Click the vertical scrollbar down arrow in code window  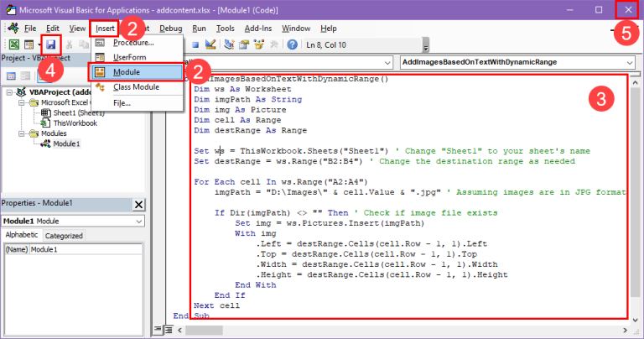635,320
